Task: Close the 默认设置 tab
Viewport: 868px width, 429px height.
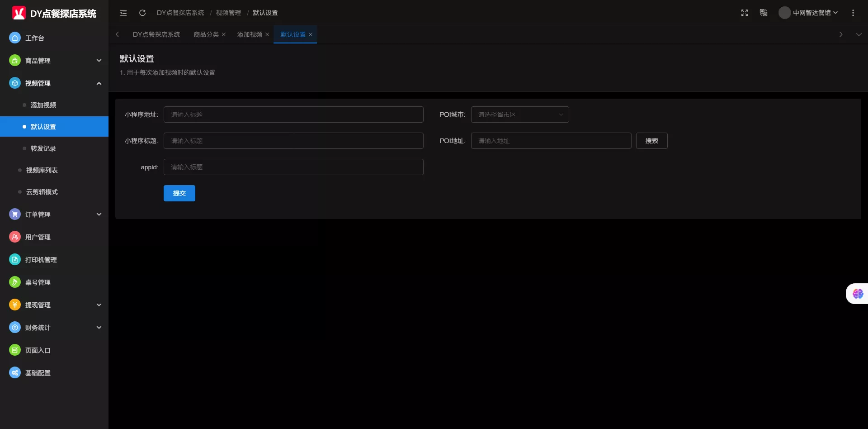Action: coord(311,34)
